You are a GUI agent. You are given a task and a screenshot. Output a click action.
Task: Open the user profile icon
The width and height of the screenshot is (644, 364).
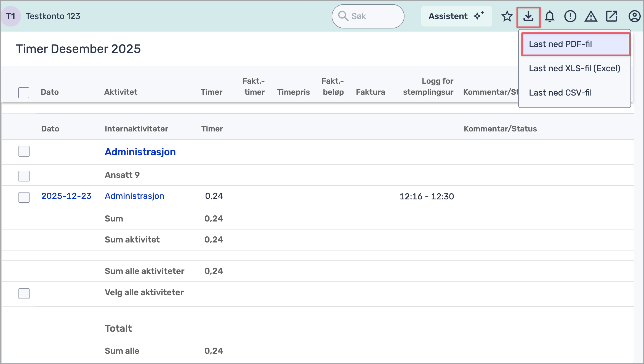(x=634, y=16)
